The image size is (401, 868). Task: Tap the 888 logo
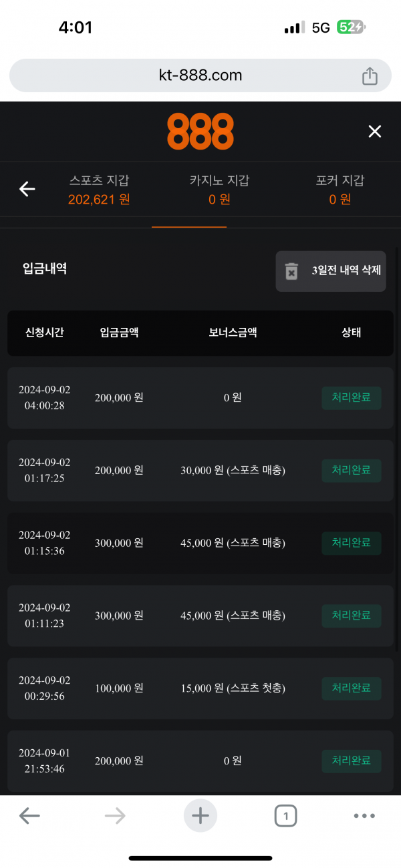[x=200, y=132]
